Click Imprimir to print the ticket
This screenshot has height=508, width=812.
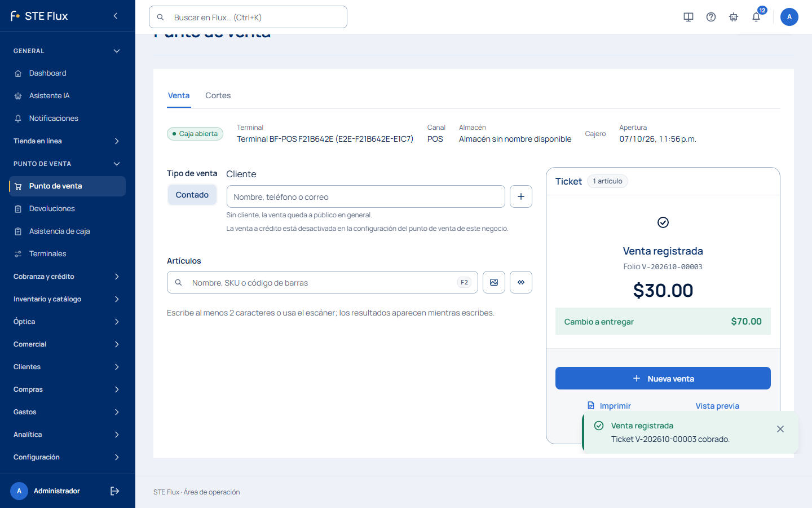pyautogui.click(x=609, y=406)
